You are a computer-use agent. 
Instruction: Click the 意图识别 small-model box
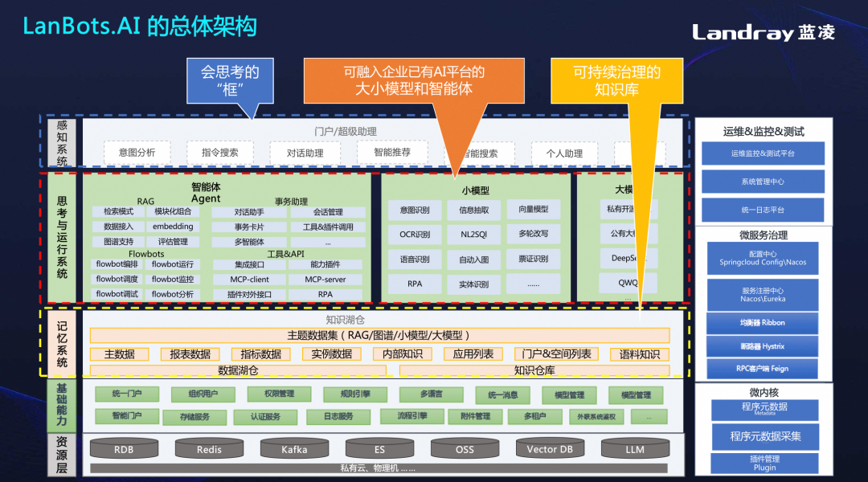415,210
